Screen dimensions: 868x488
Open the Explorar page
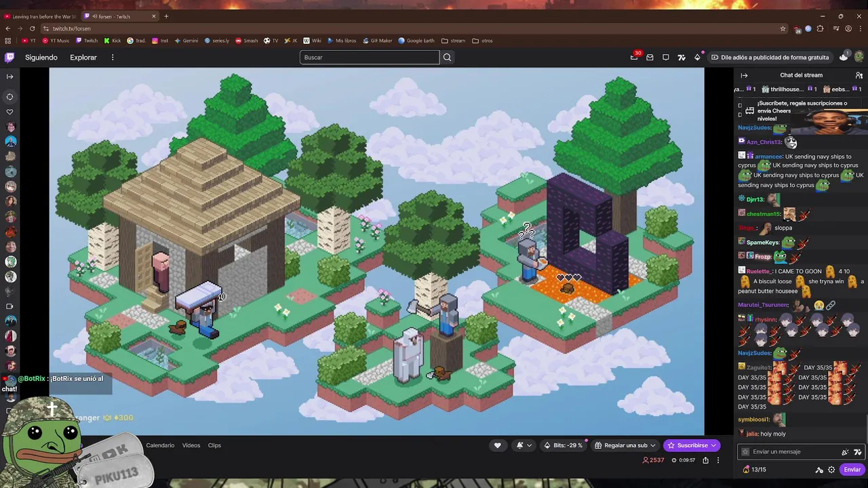(x=83, y=58)
